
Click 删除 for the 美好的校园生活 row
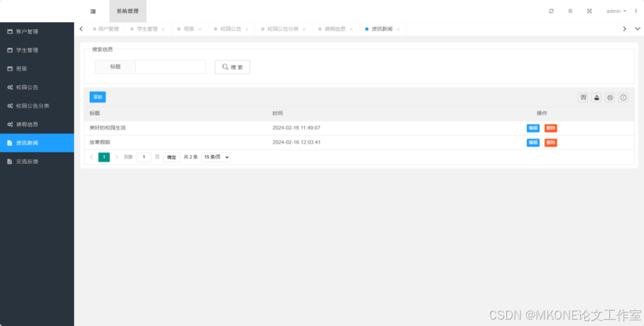[x=551, y=128]
